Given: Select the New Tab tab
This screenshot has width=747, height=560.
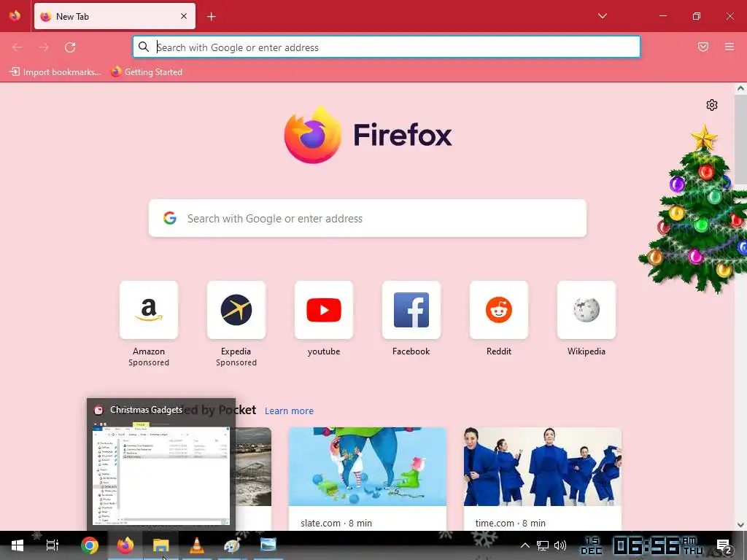Looking at the screenshot, I should click(x=115, y=16).
